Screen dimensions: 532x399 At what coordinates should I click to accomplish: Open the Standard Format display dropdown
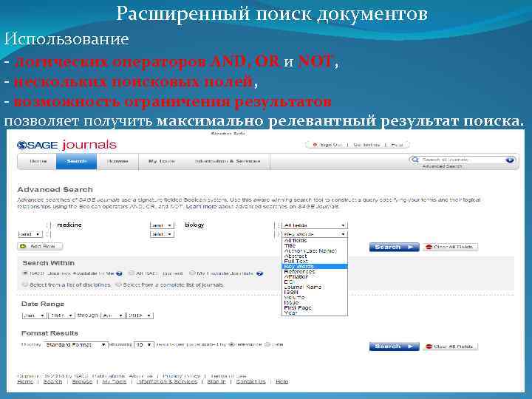(75, 345)
